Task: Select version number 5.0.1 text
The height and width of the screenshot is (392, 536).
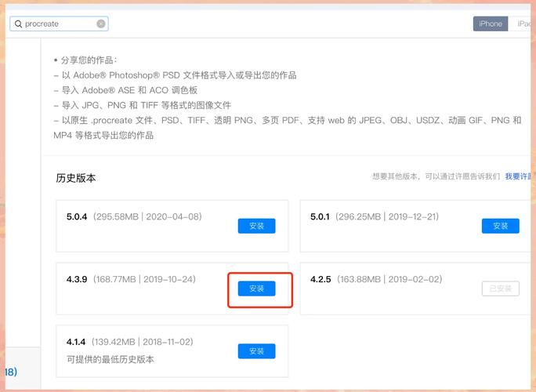Action: click(320, 216)
